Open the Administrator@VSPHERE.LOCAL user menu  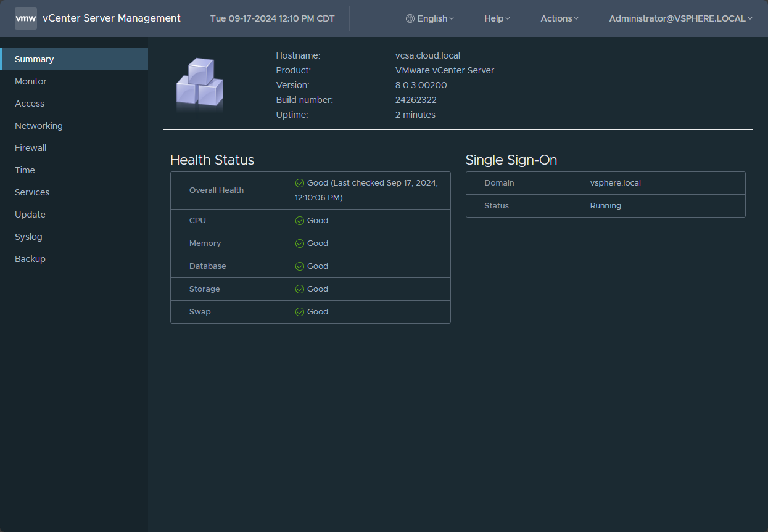[680, 18]
